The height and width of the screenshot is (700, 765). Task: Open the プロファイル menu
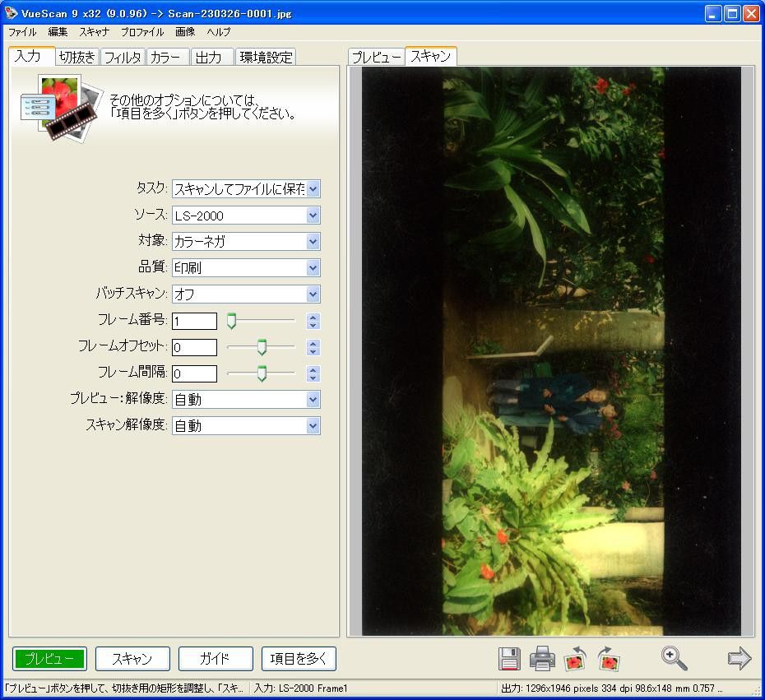pos(142,32)
